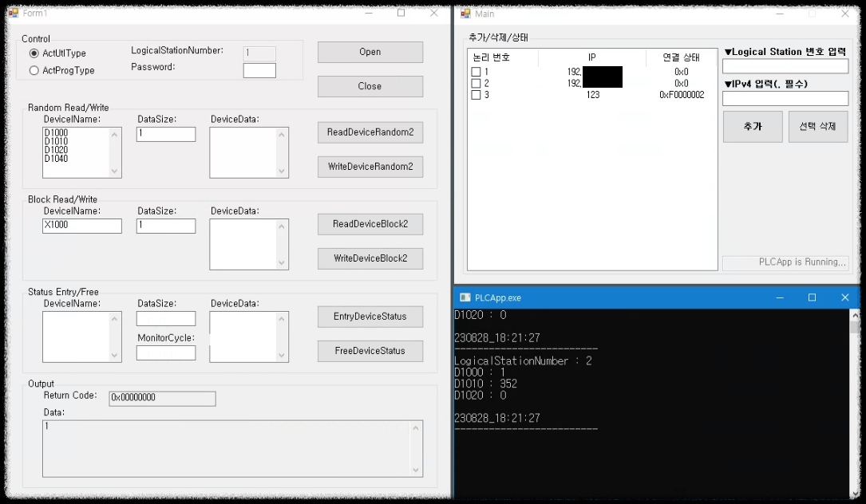Image resolution: width=866 pixels, height=504 pixels.
Task: Click Status Entry/Free DataSize field
Action: 166,318
